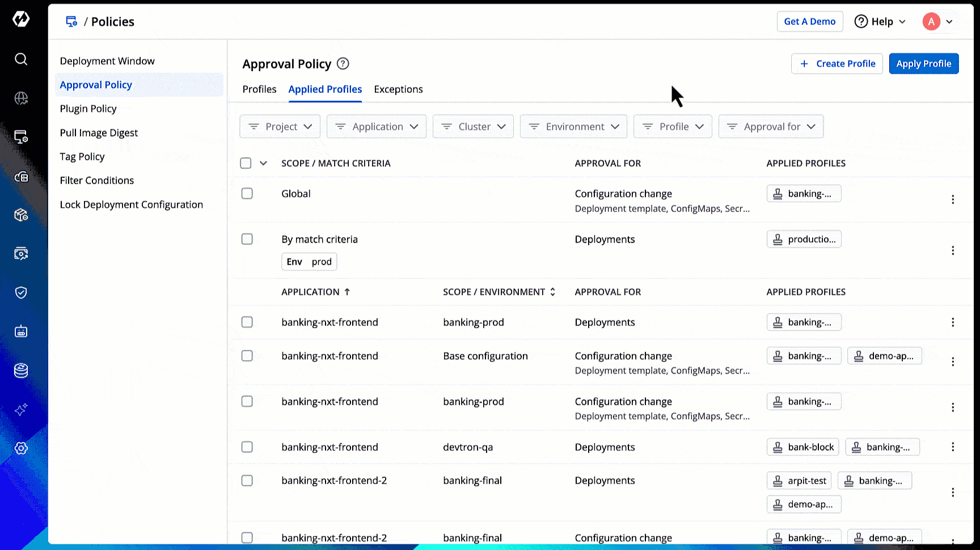The width and height of the screenshot is (980, 550).
Task: Open the three-dot menu for Global row
Action: [x=953, y=200]
